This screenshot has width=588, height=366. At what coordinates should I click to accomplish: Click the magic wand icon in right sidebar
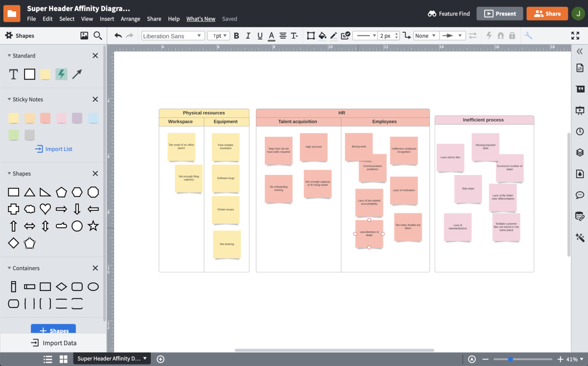click(x=580, y=237)
